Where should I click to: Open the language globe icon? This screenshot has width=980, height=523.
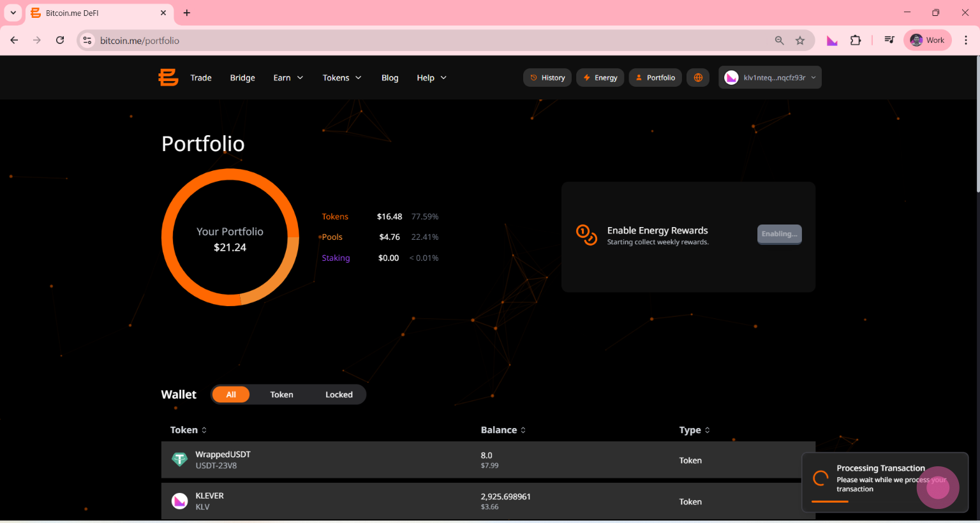(x=698, y=78)
